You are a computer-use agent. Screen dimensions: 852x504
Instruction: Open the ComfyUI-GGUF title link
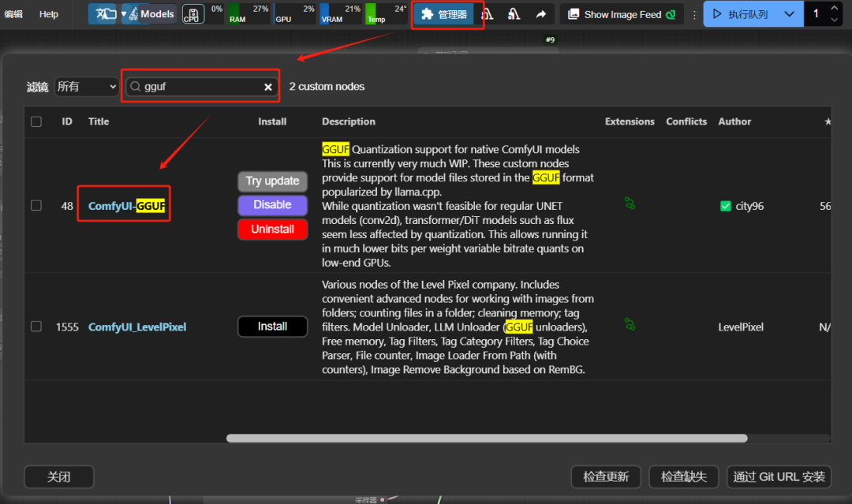(x=126, y=206)
